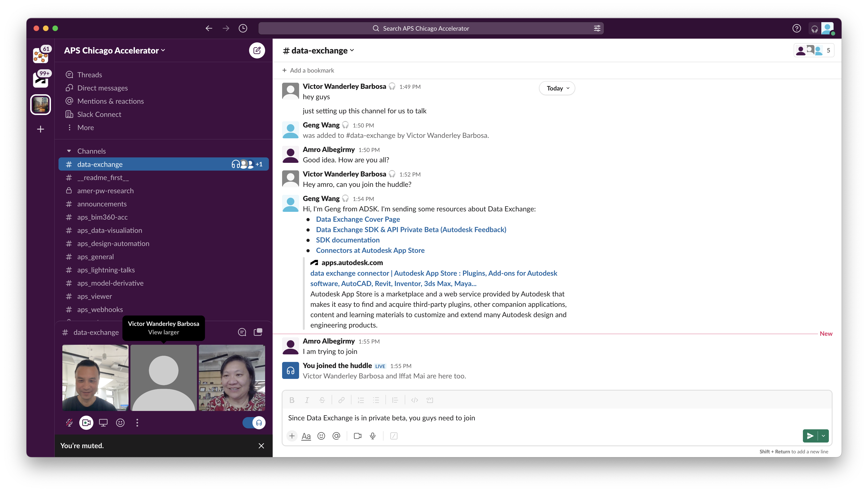Open user profile avatar in top bar

tap(827, 28)
